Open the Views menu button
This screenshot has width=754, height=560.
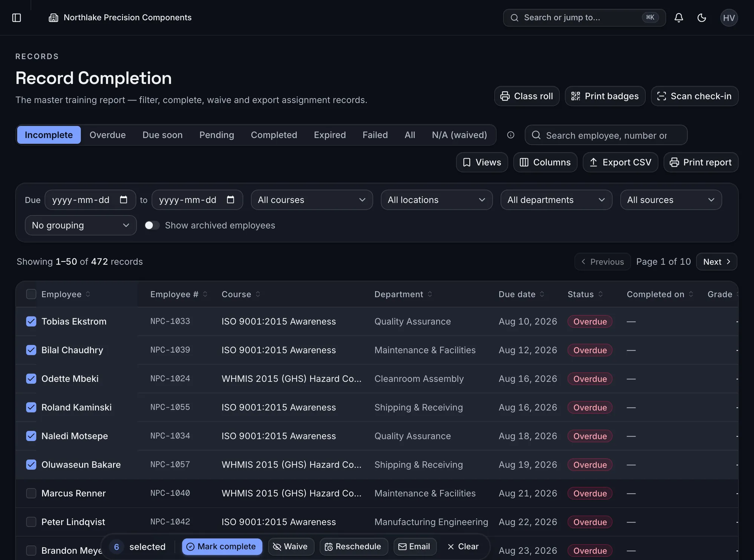tap(482, 162)
